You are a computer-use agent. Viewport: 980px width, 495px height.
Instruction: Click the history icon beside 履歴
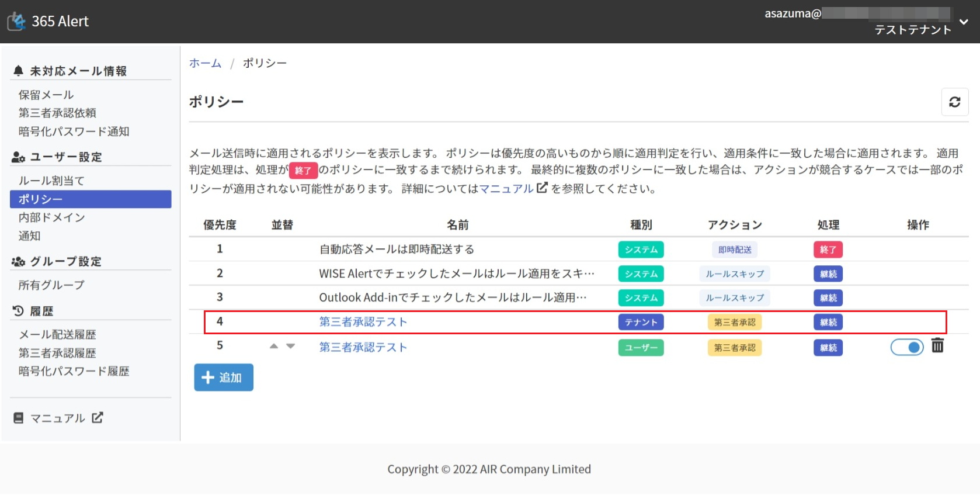(18, 311)
